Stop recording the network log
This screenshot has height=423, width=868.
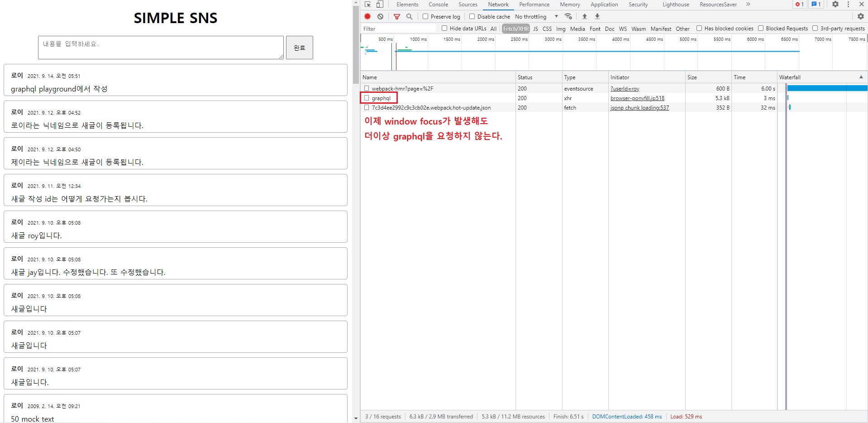coord(367,16)
